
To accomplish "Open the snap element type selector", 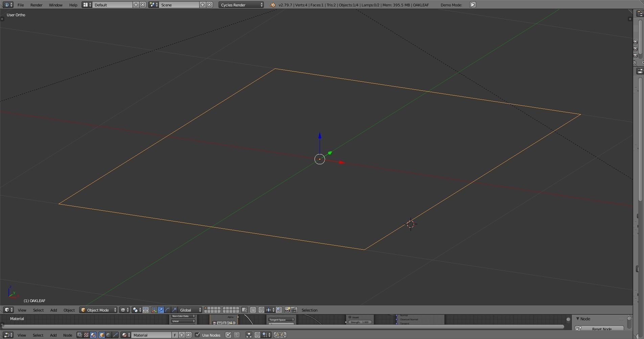I will pos(270,310).
